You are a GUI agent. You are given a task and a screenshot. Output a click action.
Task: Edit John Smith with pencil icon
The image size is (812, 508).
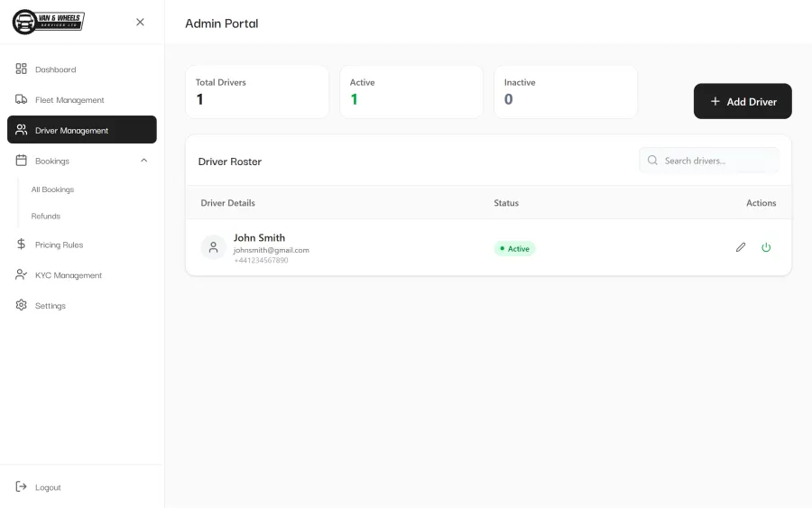(x=741, y=247)
